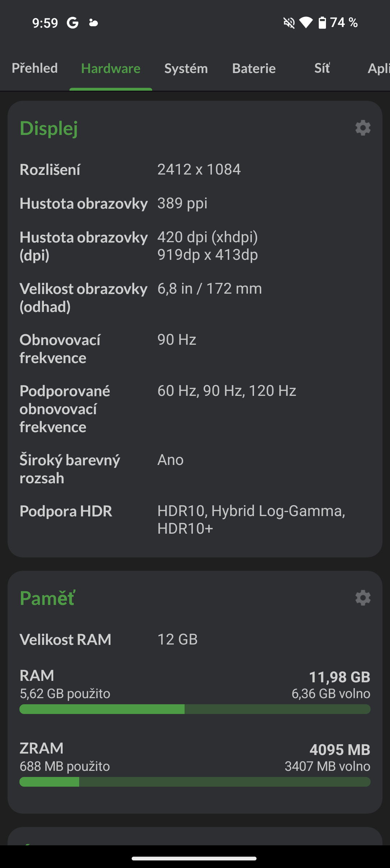
Task: Tap the Rozlišení value 2412 x 1084
Action: (x=199, y=169)
